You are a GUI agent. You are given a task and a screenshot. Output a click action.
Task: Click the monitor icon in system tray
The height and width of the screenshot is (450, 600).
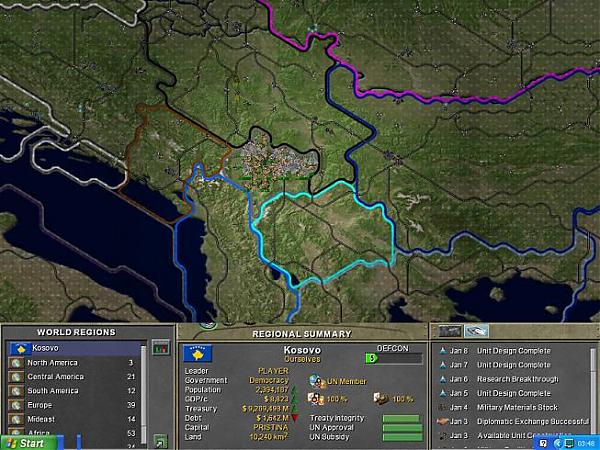point(569,443)
